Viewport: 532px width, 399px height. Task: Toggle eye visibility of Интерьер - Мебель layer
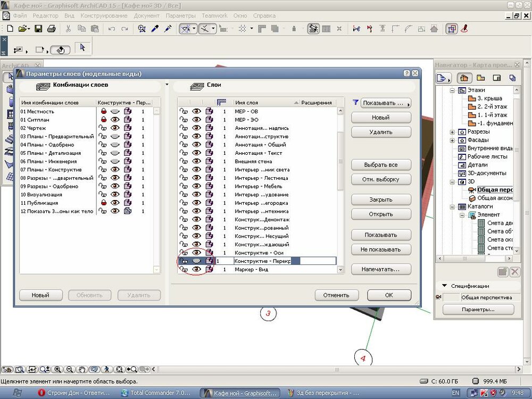(x=196, y=187)
